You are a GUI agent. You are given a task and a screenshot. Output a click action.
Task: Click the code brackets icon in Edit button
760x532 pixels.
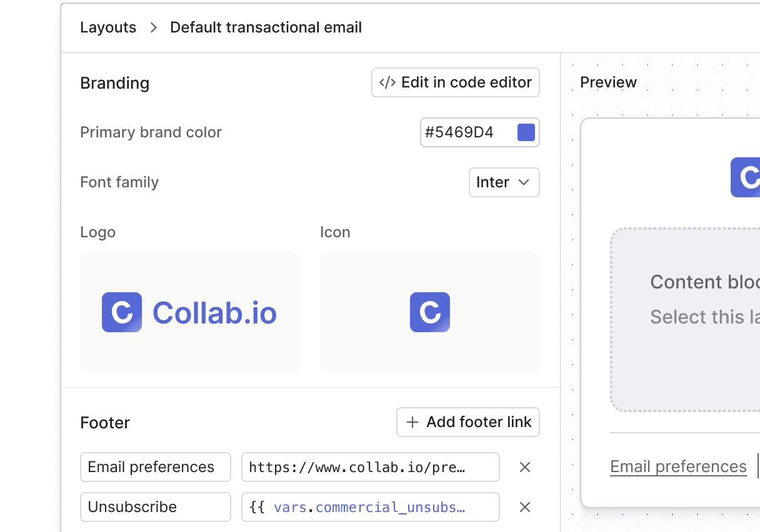(x=387, y=82)
